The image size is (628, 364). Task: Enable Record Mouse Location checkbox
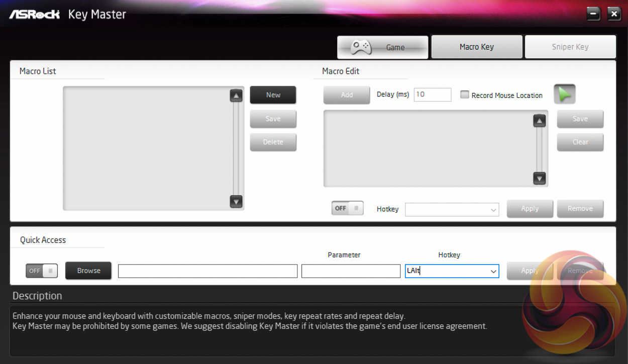(465, 95)
